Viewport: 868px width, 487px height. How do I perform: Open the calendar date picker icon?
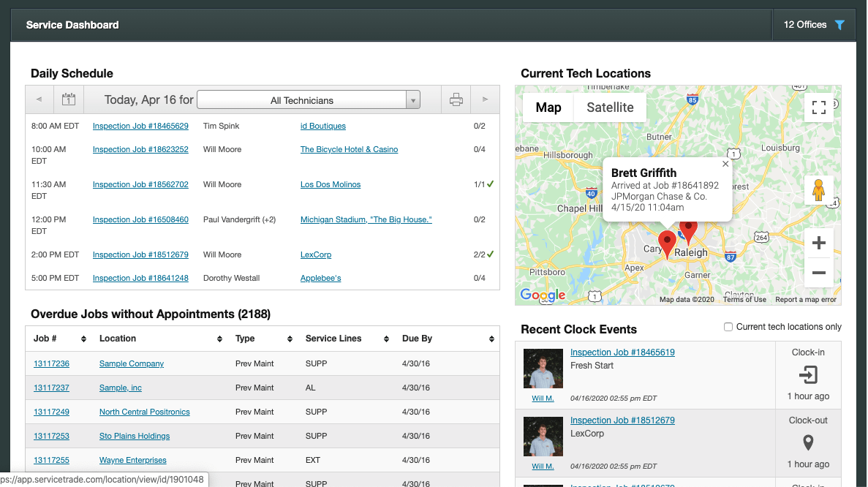pyautogui.click(x=69, y=99)
